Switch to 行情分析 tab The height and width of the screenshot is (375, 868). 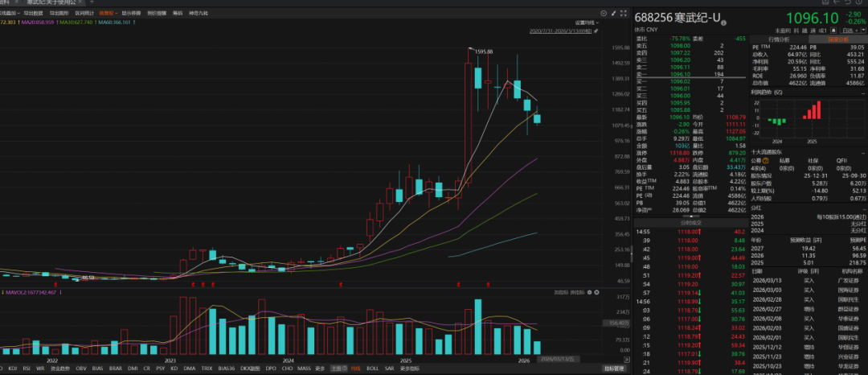[x=778, y=39]
